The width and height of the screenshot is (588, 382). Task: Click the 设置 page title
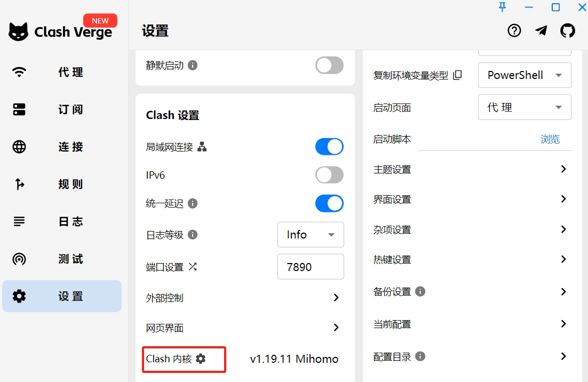(x=155, y=31)
